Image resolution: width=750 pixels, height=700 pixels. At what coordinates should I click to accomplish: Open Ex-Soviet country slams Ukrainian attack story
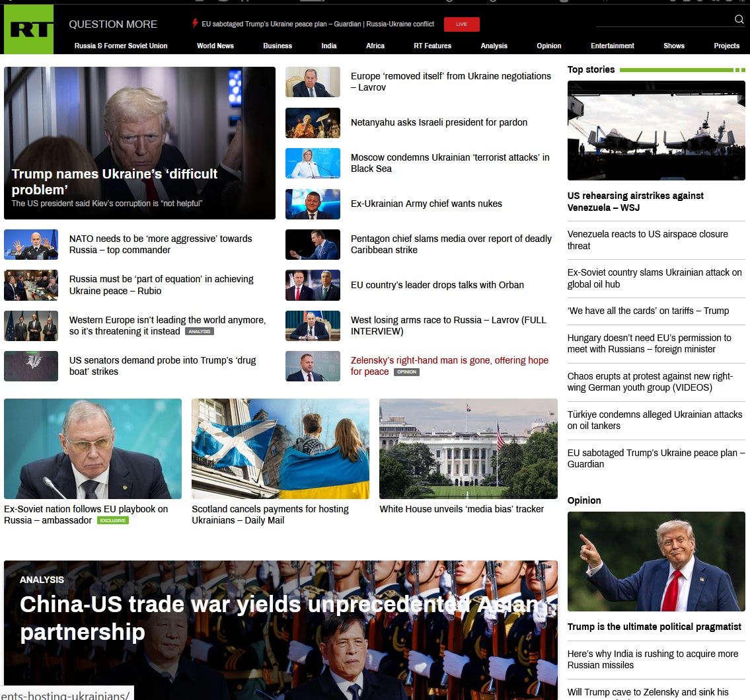tap(654, 278)
